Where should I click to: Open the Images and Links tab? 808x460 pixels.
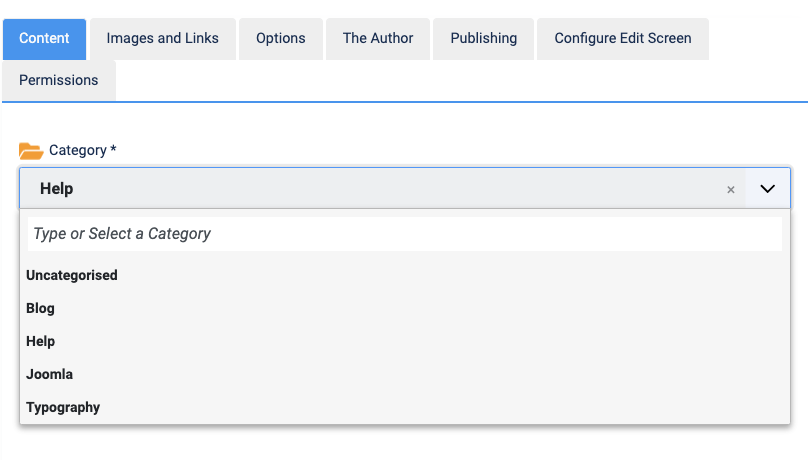point(163,39)
